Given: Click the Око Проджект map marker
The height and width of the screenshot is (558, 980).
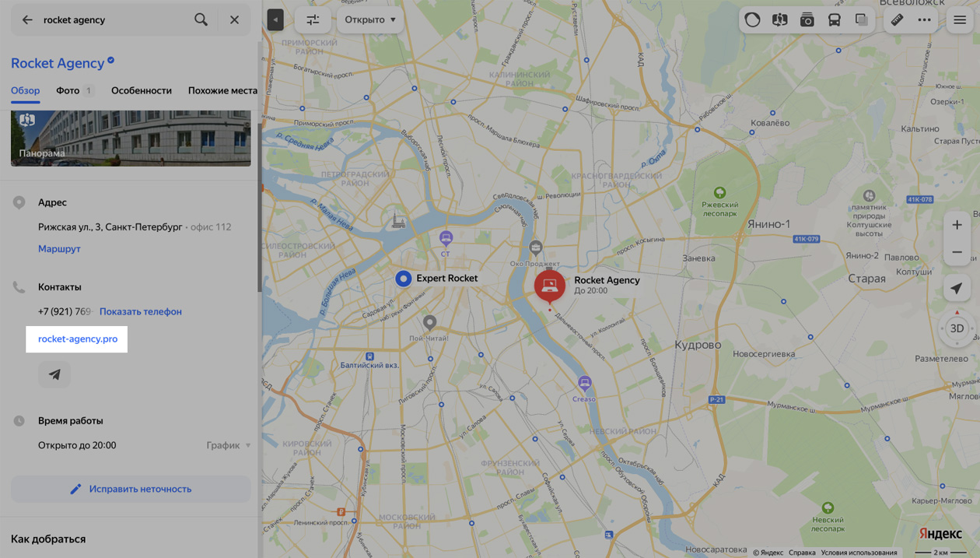Looking at the screenshot, I should coord(535,248).
